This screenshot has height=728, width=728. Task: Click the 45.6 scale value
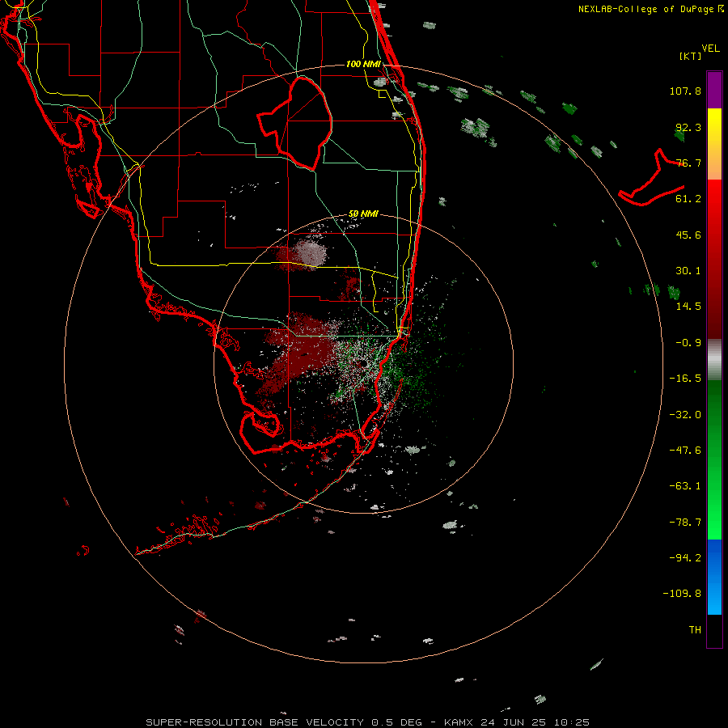688,235
